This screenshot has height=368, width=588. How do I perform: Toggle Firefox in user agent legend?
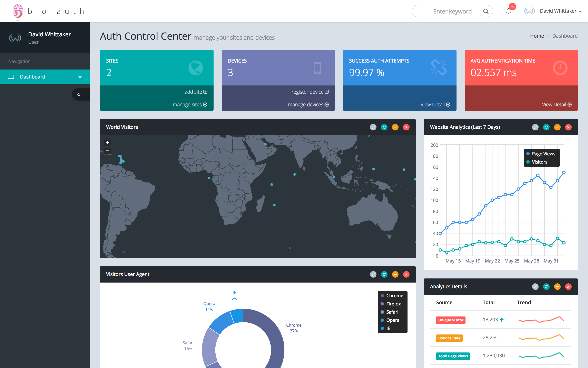point(391,304)
